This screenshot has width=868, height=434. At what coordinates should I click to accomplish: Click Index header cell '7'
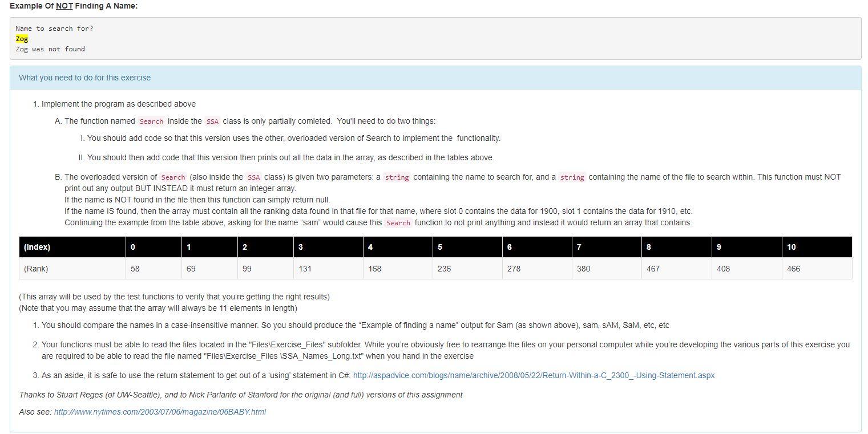click(607, 247)
